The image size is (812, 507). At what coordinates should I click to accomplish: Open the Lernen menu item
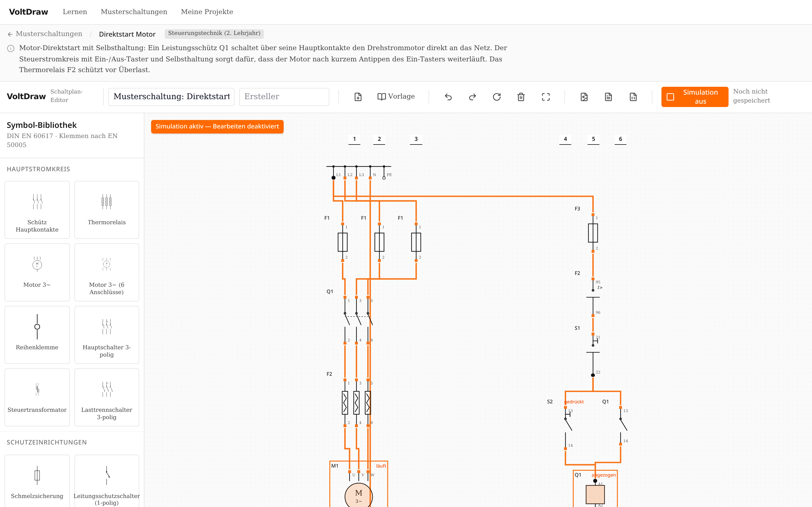point(75,12)
